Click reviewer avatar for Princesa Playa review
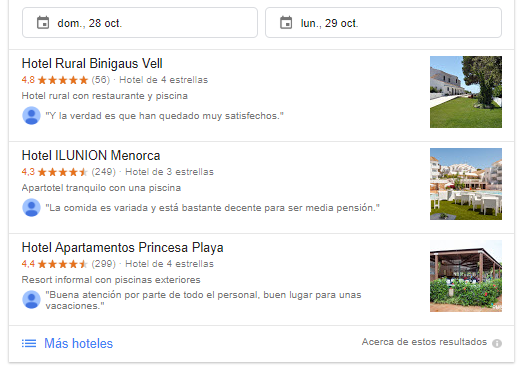This screenshot has width=530, height=378. coord(31,300)
